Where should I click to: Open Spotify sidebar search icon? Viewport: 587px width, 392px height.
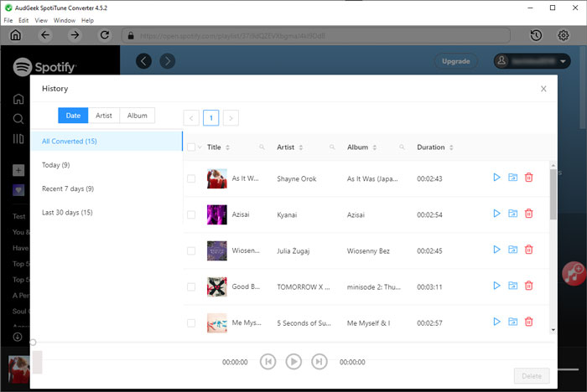click(x=18, y=119)
